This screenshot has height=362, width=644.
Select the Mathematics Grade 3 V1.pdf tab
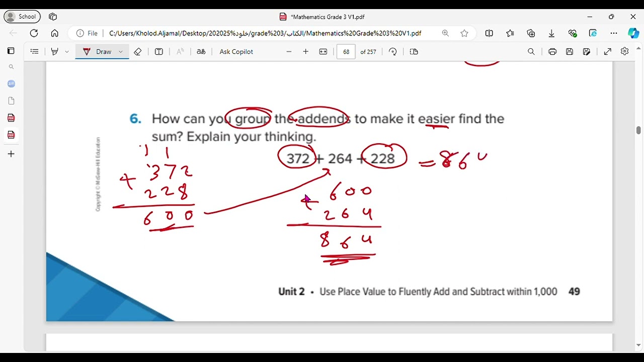tap(322, 17)
